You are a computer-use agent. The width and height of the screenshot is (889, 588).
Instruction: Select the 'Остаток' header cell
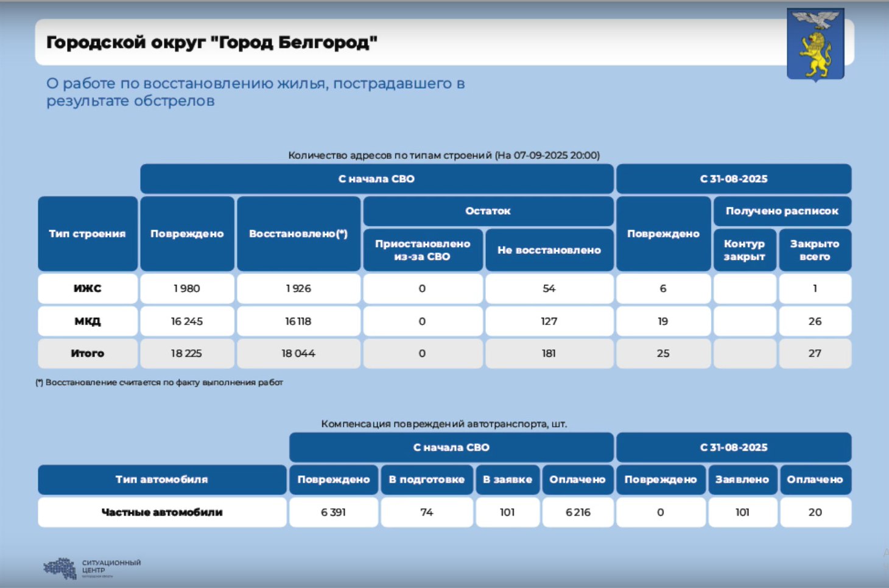[488, 211]
